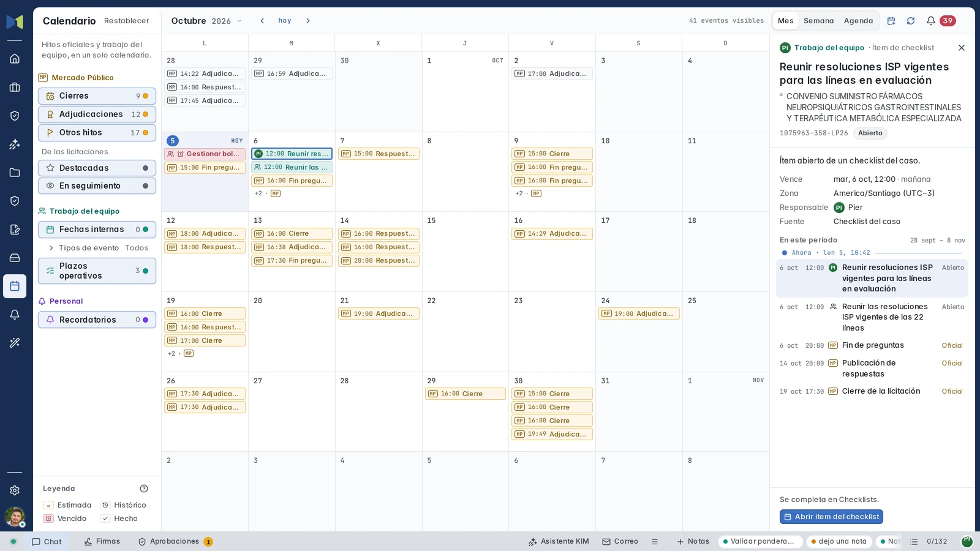Click Restablecer link

pos(127,21)
